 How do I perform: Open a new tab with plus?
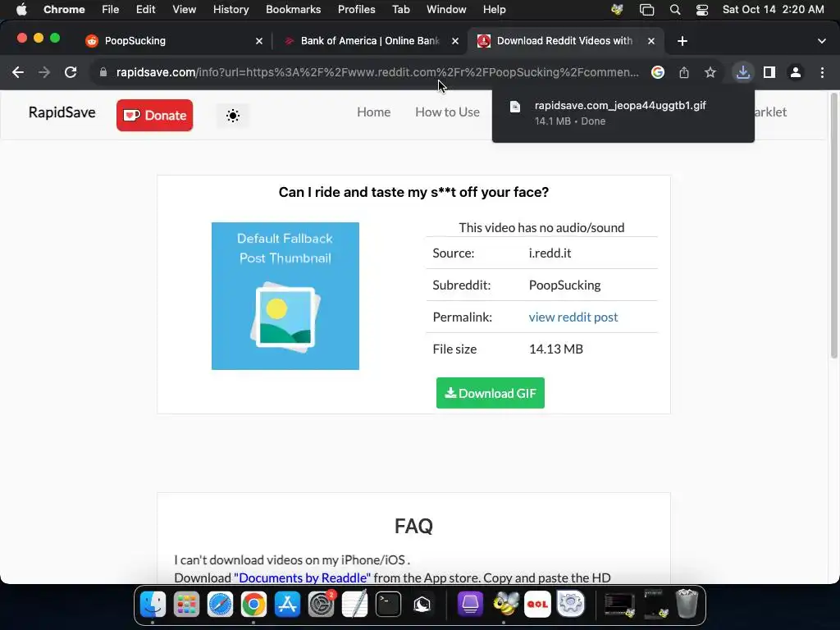pyautogui.click(x=682, y=41)
